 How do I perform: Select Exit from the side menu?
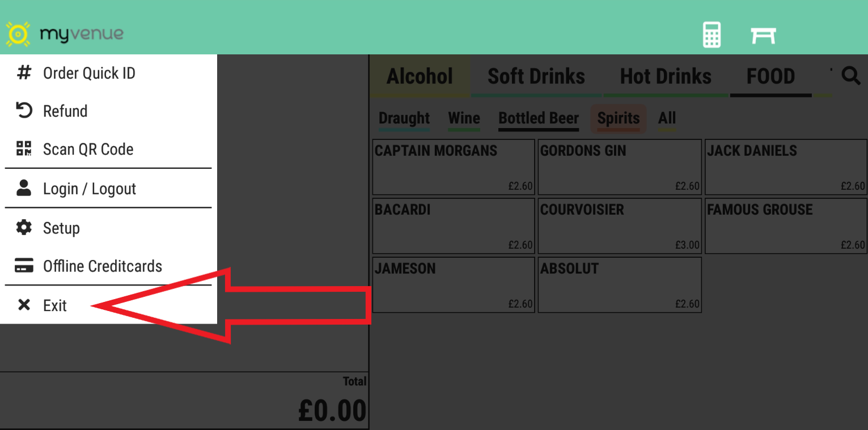(55, 305)
